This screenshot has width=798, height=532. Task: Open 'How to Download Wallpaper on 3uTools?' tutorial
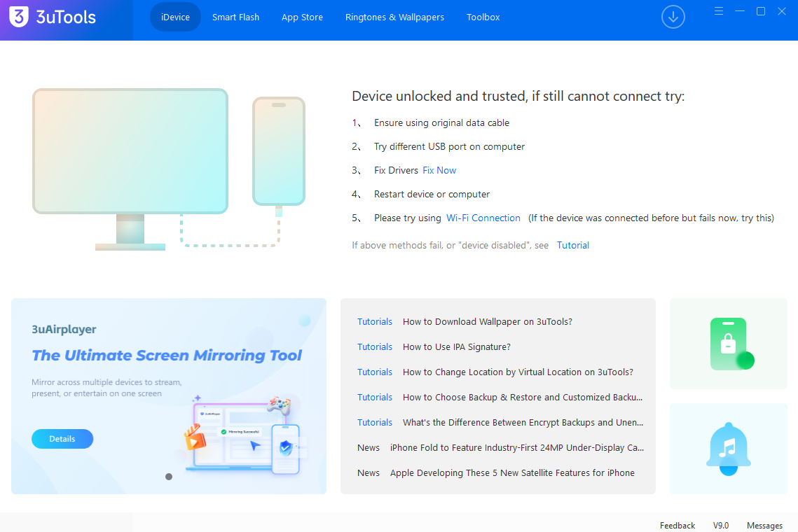[487, 321]
